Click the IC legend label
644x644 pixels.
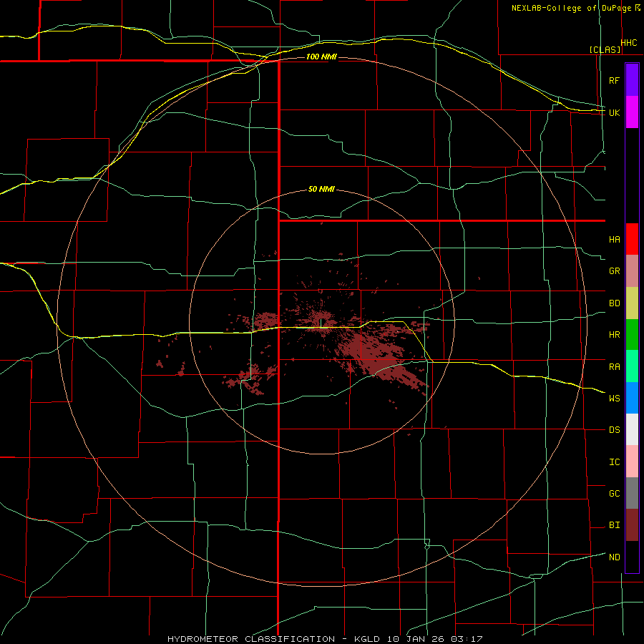[x=614, y=462]
